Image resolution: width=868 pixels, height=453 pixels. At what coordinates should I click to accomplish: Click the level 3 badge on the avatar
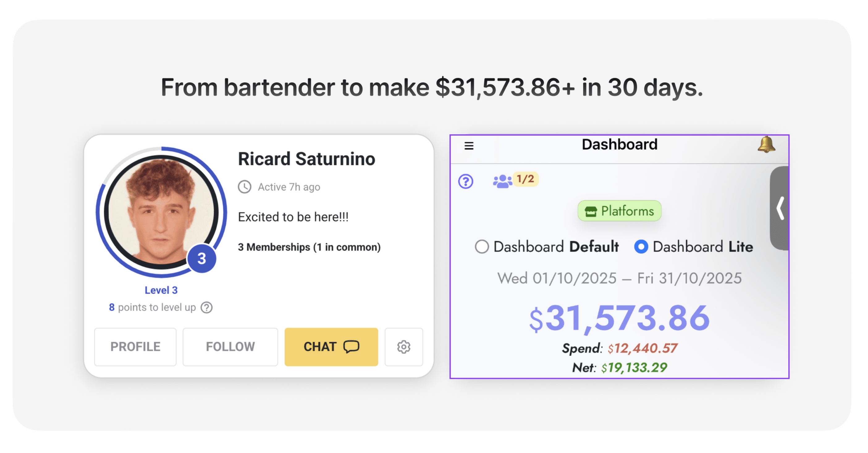tap(201, 259)
